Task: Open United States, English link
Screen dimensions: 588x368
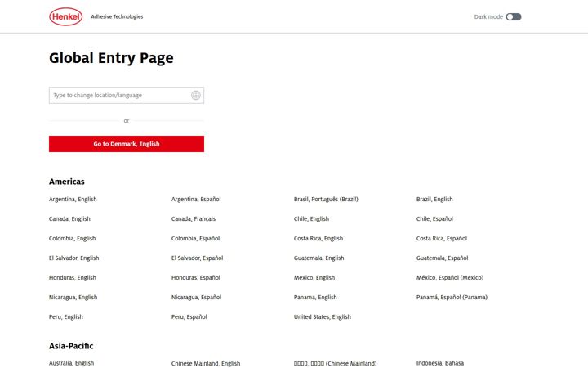Action: click(x=323, y=316)
